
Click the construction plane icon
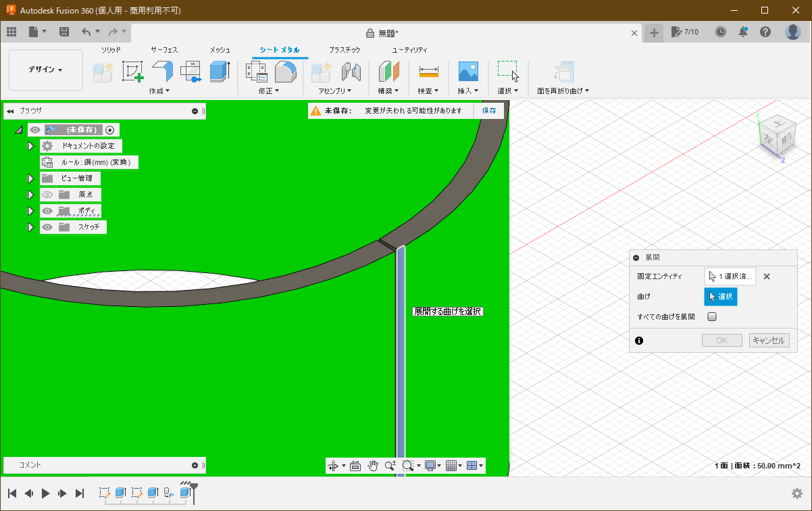(x=388, y=72)
